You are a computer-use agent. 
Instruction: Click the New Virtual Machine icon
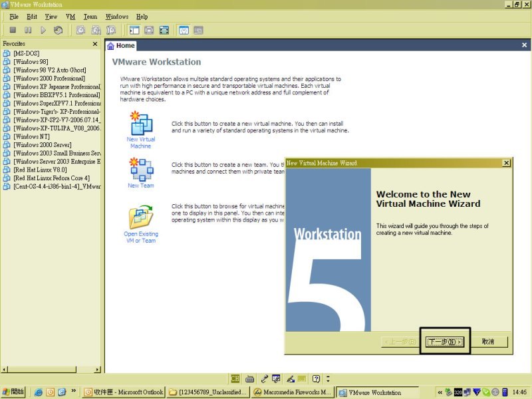(142, 123)
